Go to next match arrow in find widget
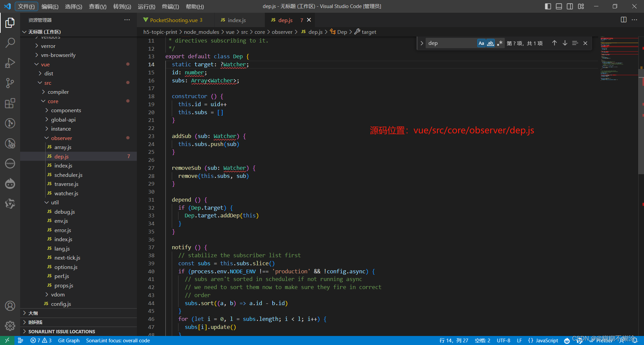Screen dimensions: 644x345 [x=565, y=43]
